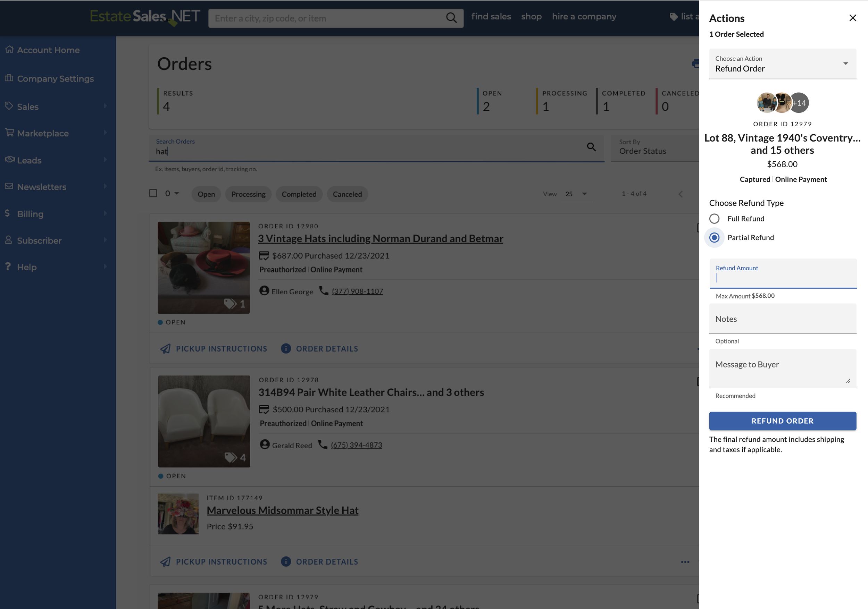Screen dimensions: 868x609
Task: Click into the Refund Amount field
Action: coord(783,273)
